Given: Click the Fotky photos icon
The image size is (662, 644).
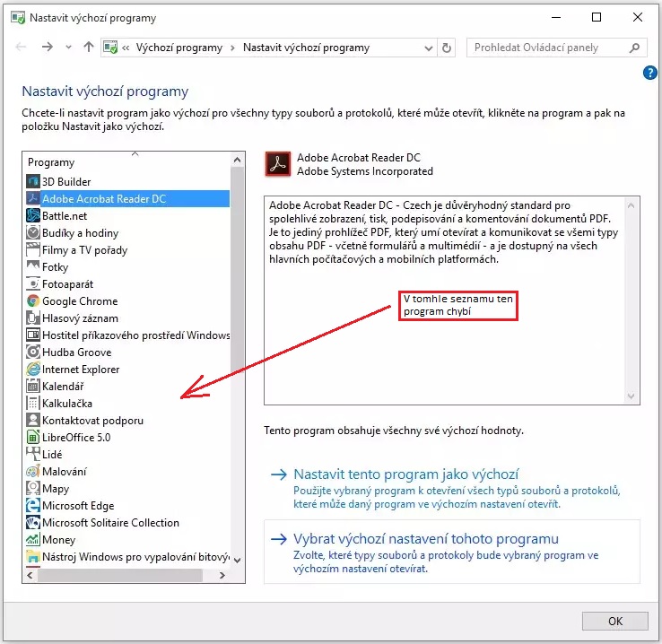Looking at the screenshot, I should (33, 266).
